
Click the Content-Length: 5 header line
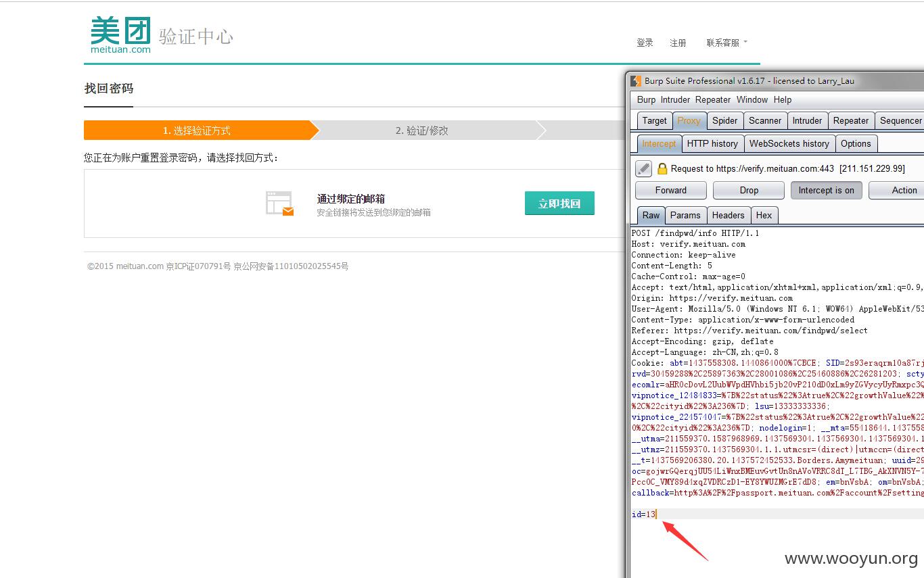[x=672, y=266]
